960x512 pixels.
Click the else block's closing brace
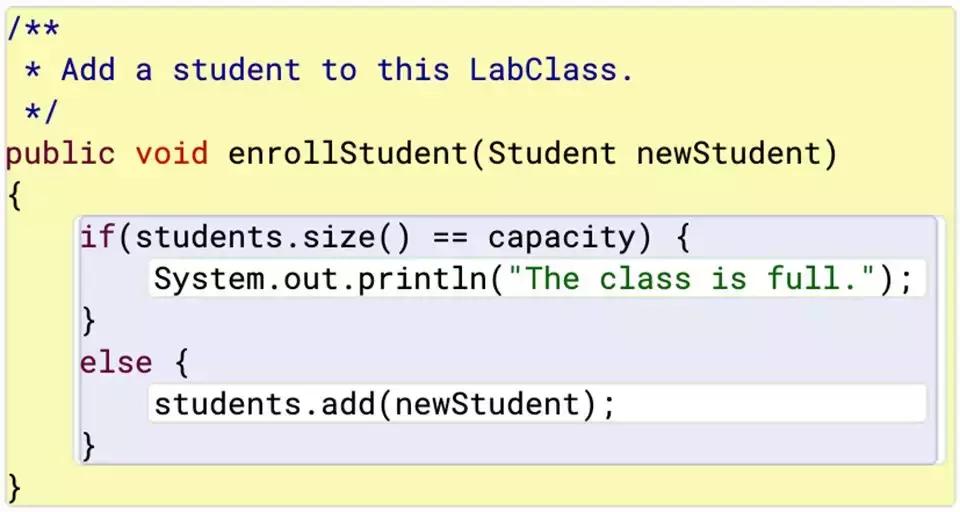88,445
